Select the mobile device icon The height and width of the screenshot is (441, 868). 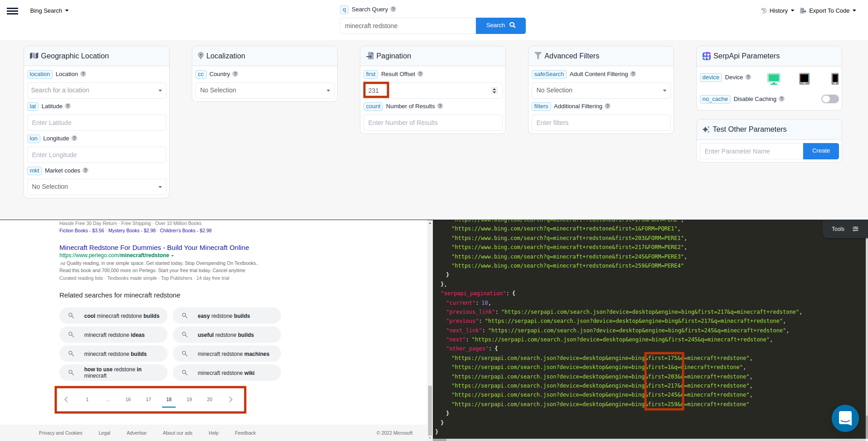point(835,78)
